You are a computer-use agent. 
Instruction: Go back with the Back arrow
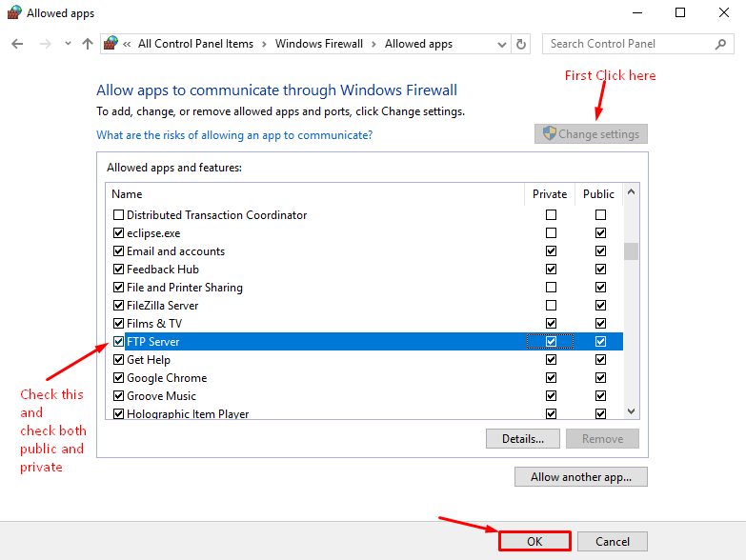coord(17,44)
